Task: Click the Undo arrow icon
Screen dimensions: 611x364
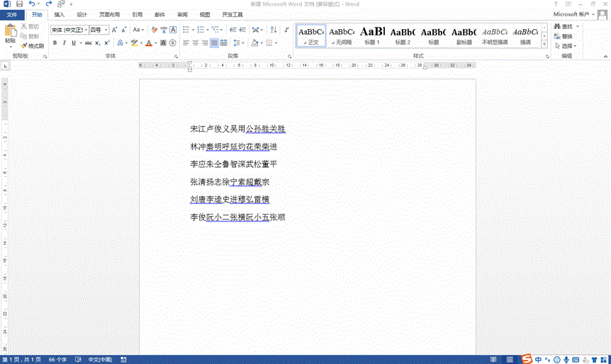Action: point(32,4)
